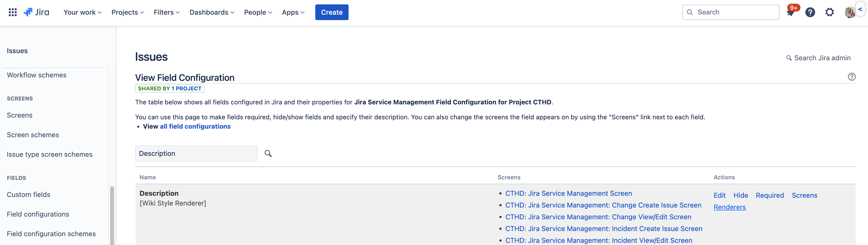The image size is (868, 245).
Task: Click the Jira logo
Action: point(36,12)
